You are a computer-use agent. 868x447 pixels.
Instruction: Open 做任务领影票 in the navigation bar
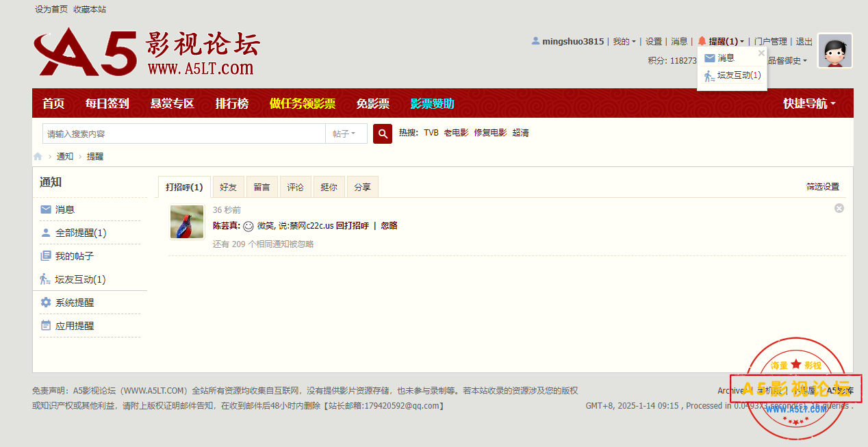[x=303, y=103]
